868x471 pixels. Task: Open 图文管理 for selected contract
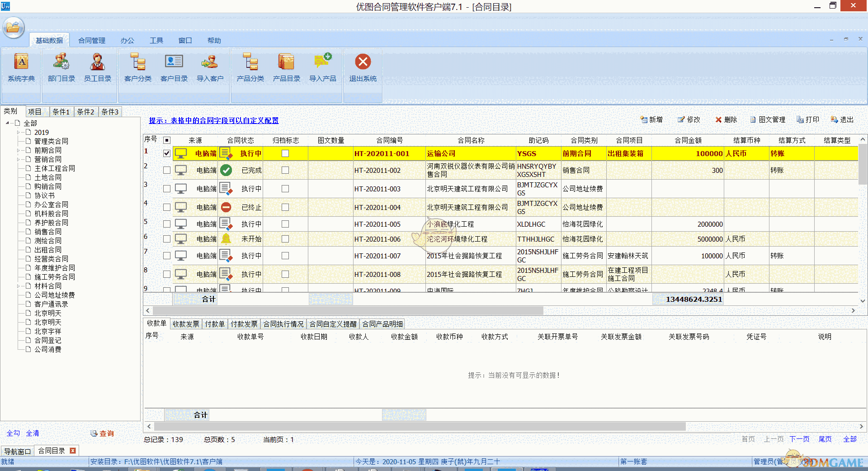click(x=767, y=119)
